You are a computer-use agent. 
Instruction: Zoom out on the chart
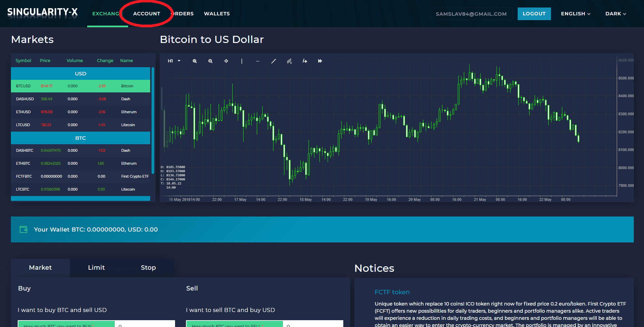point(210,61)
